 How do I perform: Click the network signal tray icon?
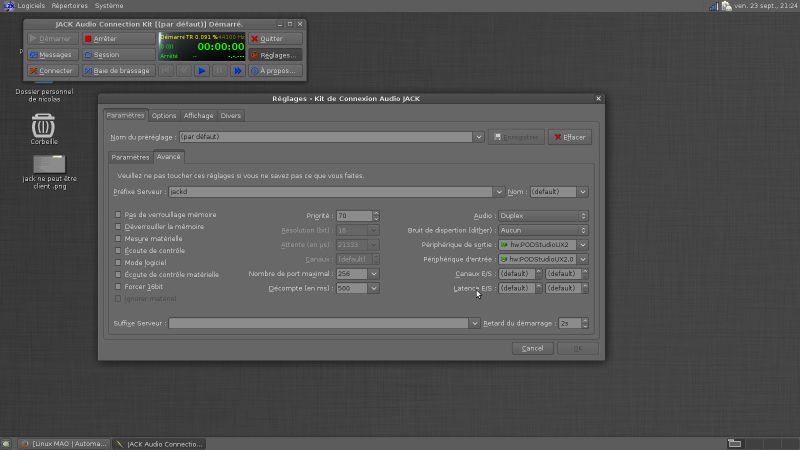point(714,6)
